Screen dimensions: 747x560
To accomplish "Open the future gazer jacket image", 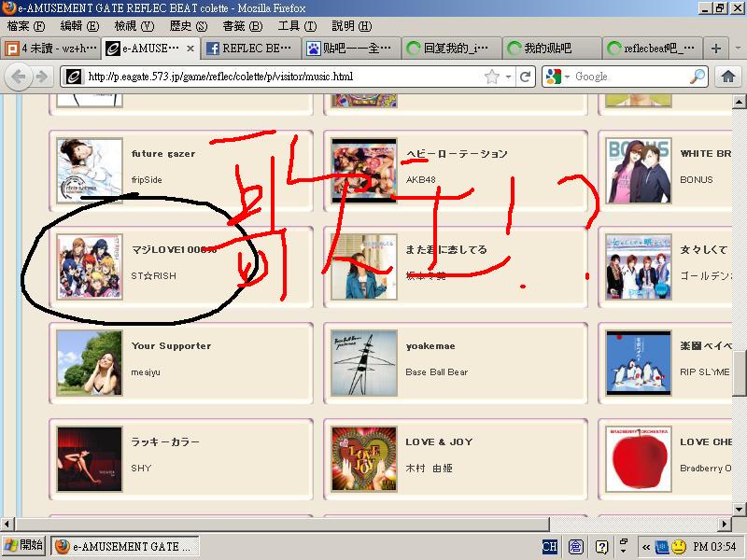I will tap(90, 171).
